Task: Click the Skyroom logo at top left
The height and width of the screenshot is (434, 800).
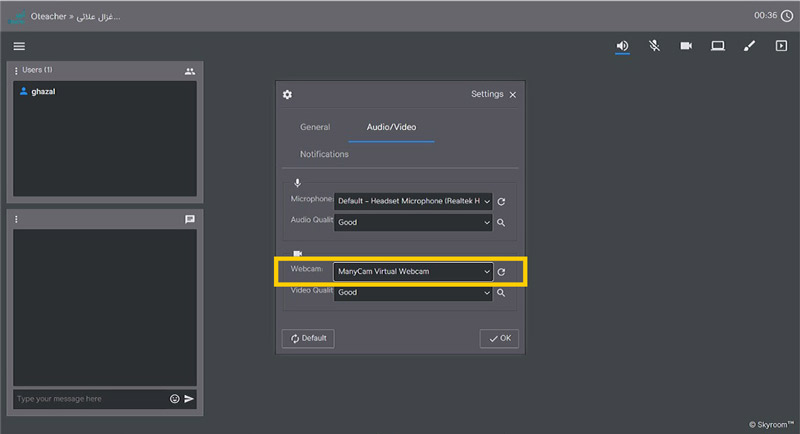Action: [x=17, y=17]
